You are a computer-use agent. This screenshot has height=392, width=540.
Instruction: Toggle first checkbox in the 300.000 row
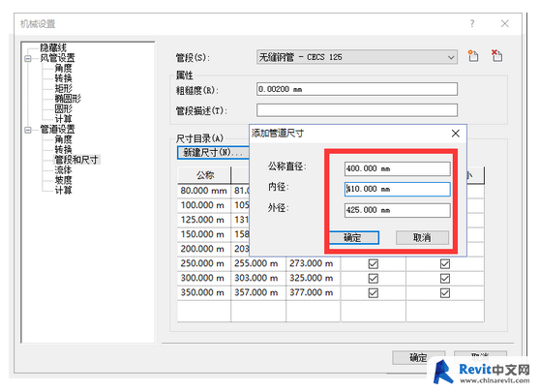pos(374,279)
